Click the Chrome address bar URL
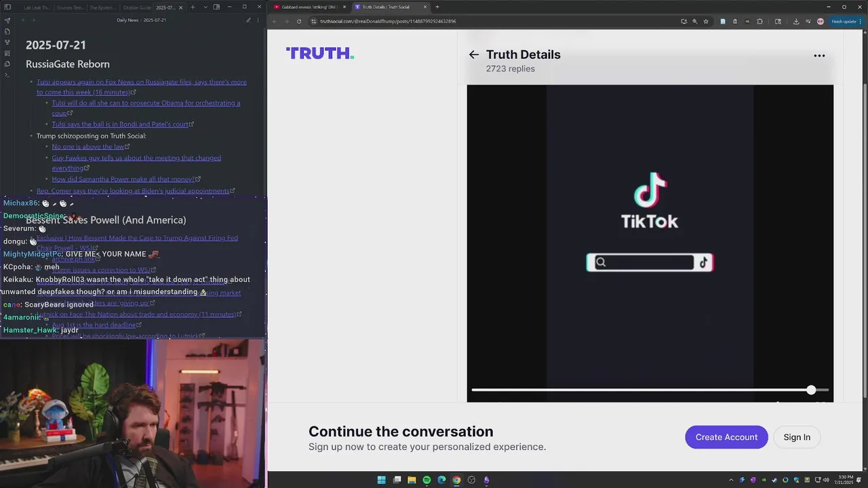The height and width of the screenshot is (488, 868). 388,21
